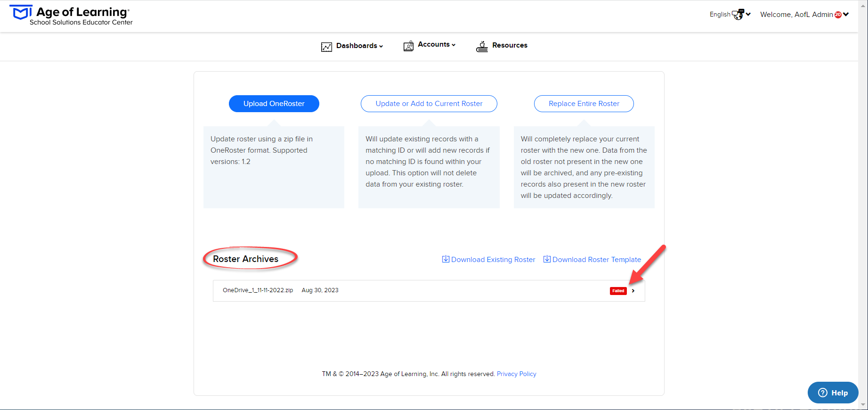868x410 pixels.
Task: Click the Accounts profile icon
Action: (x=408, y=46)
